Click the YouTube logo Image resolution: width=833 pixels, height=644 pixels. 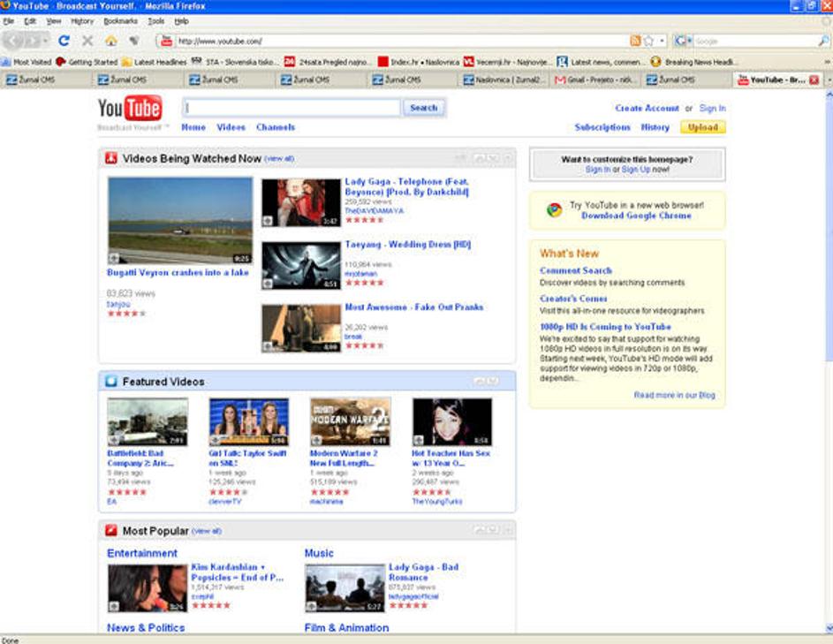130,110
